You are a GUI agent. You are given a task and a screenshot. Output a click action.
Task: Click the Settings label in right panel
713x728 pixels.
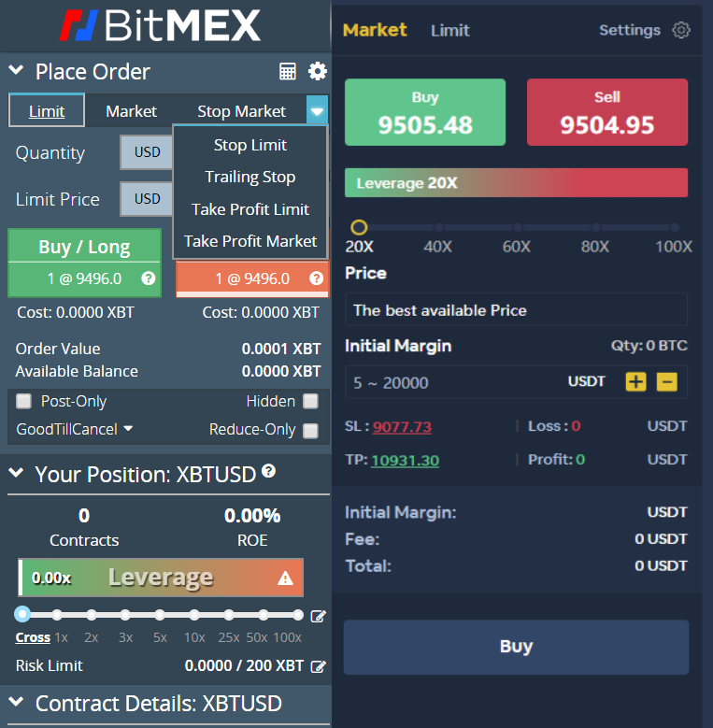click(x=630, y=30)
